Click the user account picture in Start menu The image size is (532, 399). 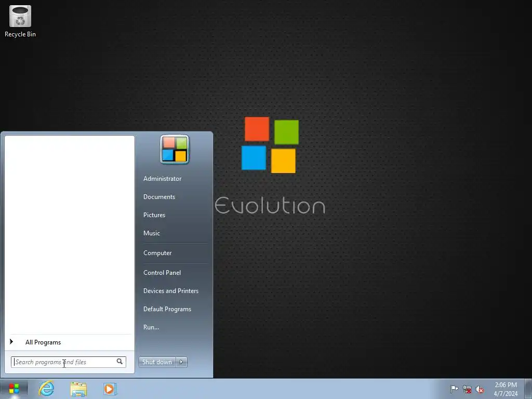tap(175, 149)
